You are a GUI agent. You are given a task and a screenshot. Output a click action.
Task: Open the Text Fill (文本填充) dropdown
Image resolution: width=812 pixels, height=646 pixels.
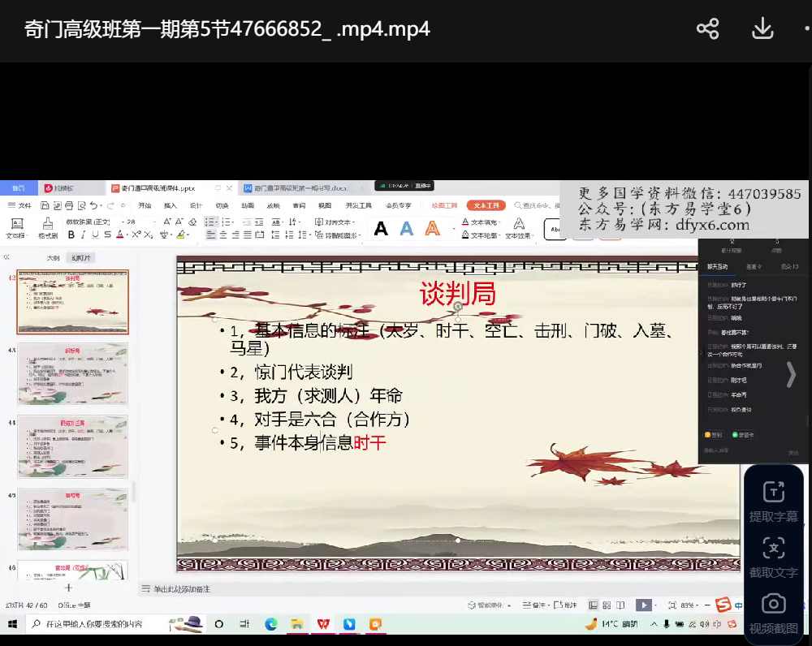(x=482, y=222)
